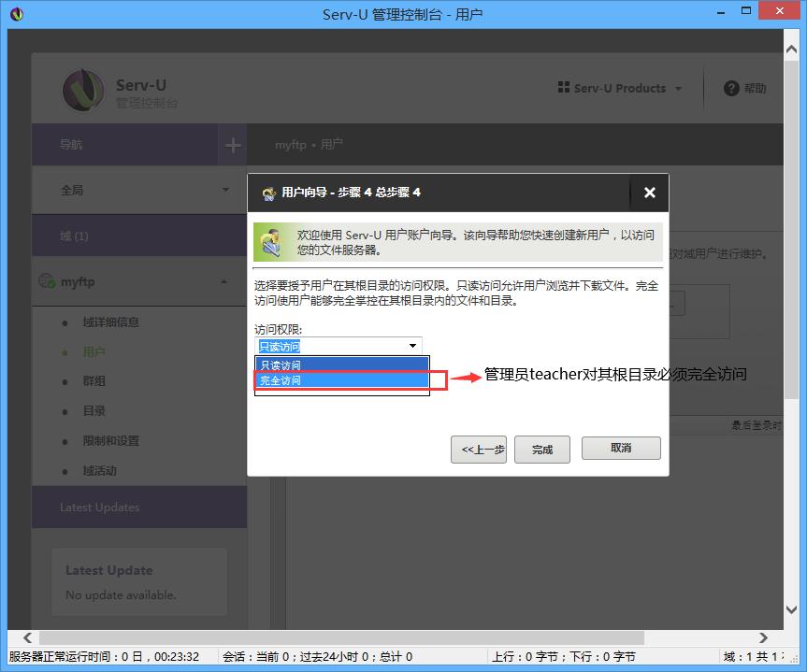Screen dimensions: 807x672
Task: Open 目录 in navigation
Action: click(94, 411)
